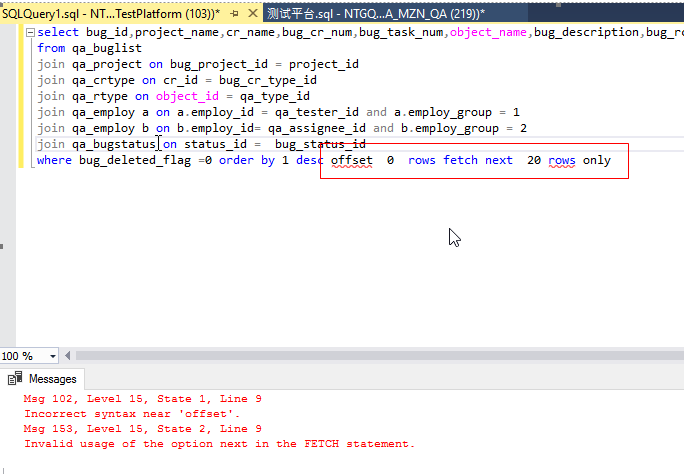Click the 'only' keyword at query end

point(597,160)
